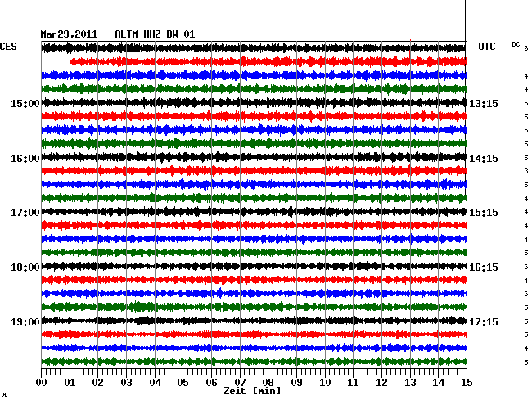Click minute tick label 05
The image size is (532, 404).
[183, 383]
